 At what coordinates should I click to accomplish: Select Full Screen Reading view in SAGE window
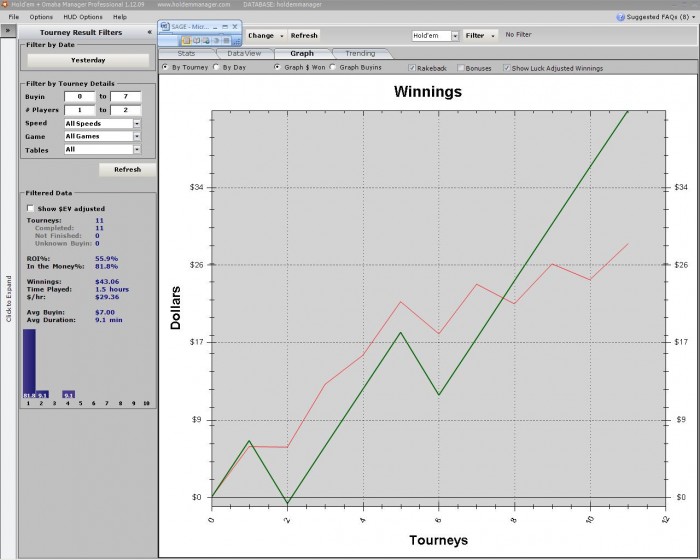pyautogui.click(x=196, y=41)
